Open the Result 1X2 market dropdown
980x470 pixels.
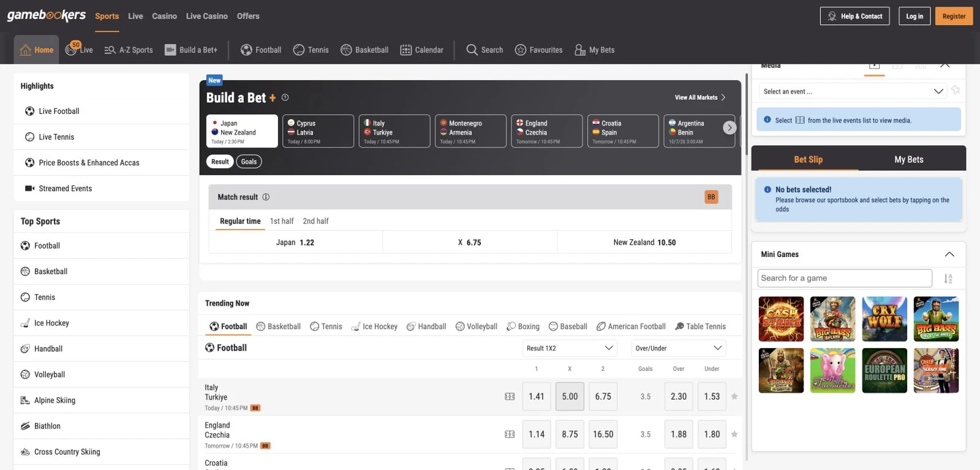[x=570, y=348]
